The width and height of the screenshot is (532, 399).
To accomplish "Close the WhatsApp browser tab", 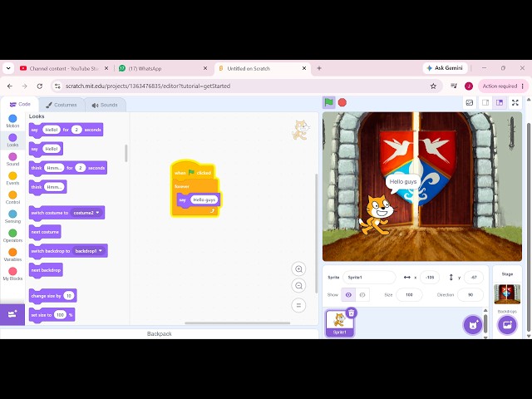I will pyautogui.click(x=205, y=68).
